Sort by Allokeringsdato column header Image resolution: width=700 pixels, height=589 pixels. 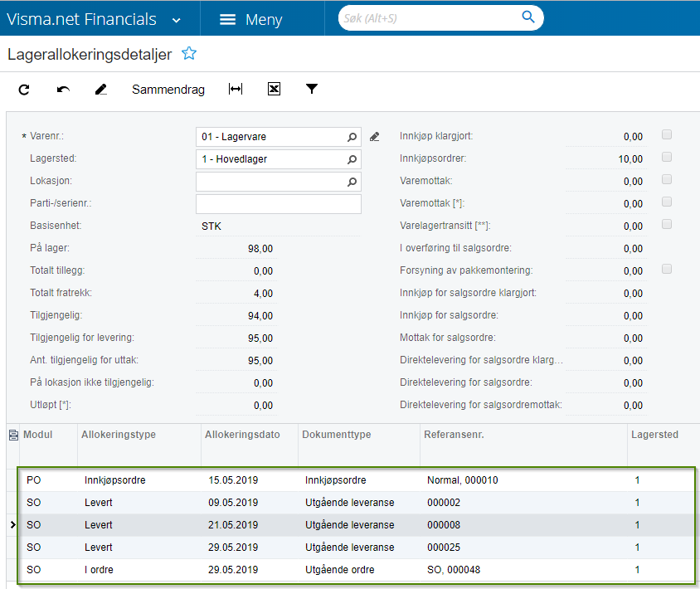(x=242, y=435)
